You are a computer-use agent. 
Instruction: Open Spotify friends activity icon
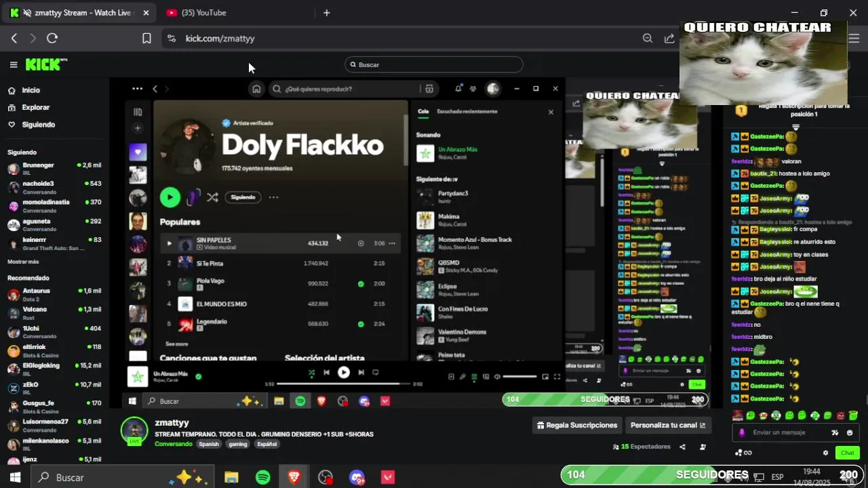click(x=473, y=89)
